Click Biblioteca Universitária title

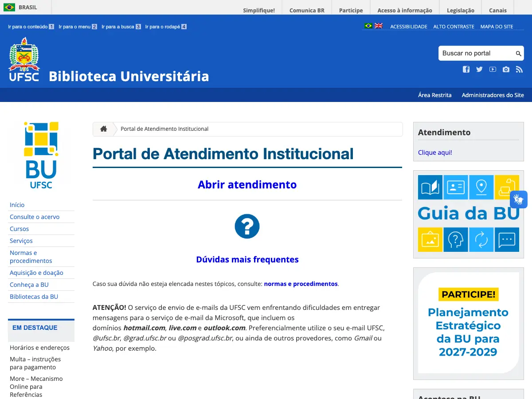129,76
